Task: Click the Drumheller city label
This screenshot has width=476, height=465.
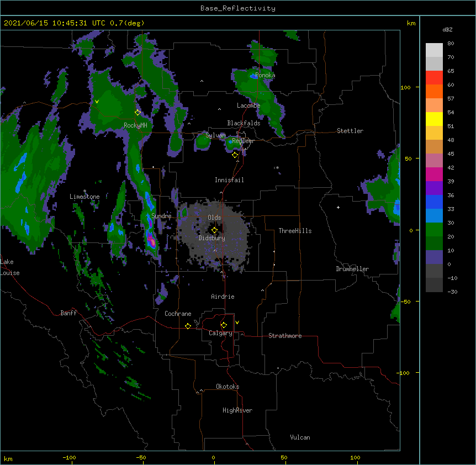Action: (352, 269)
